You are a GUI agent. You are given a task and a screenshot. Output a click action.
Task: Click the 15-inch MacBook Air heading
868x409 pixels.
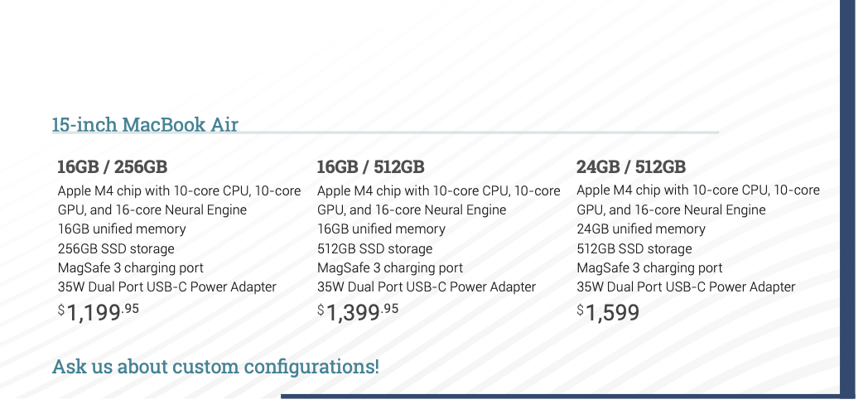pos(145,125)
